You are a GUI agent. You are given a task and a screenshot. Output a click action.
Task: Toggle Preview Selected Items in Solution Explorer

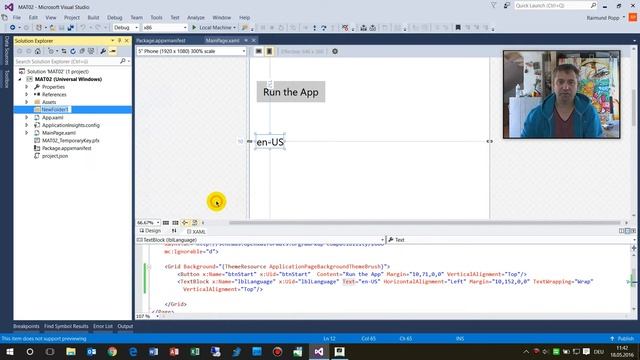click(112, 51)
